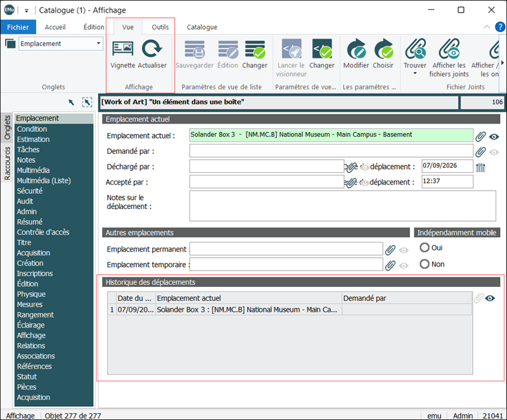This screenshot has height=420, width=507.
Task: Open the calendar picker for move date
Action: 480,167
